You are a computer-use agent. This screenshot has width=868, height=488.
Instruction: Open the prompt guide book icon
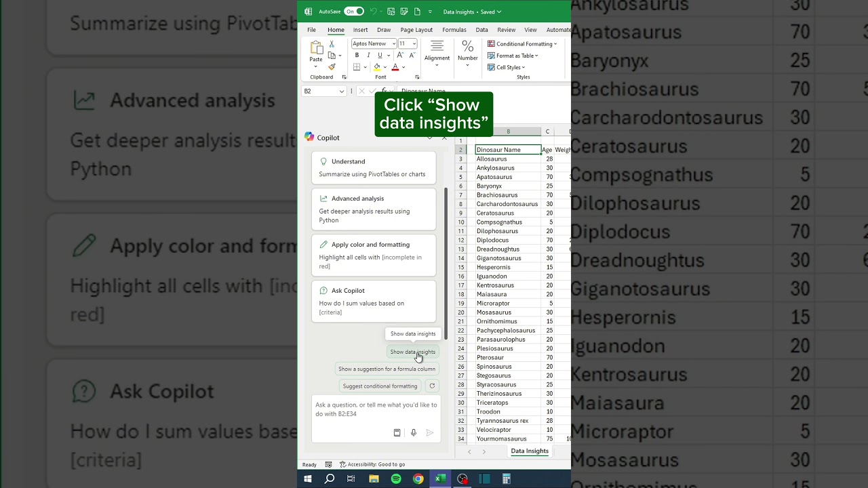pyautogui.click(x=397, y=432)
